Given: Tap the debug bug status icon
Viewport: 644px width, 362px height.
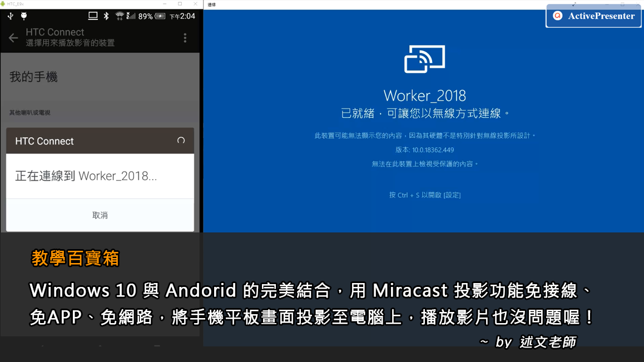Looking at the screenshot, I should tap(24, 16).
